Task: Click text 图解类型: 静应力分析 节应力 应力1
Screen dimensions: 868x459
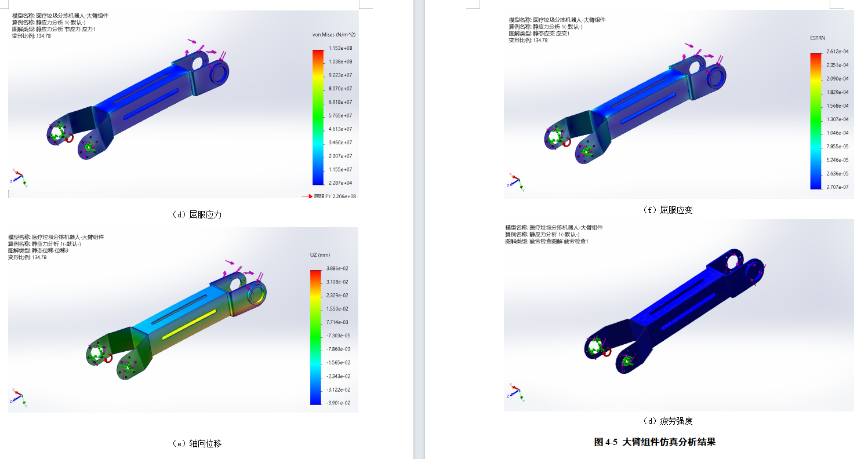Action: tap(54, 29)
